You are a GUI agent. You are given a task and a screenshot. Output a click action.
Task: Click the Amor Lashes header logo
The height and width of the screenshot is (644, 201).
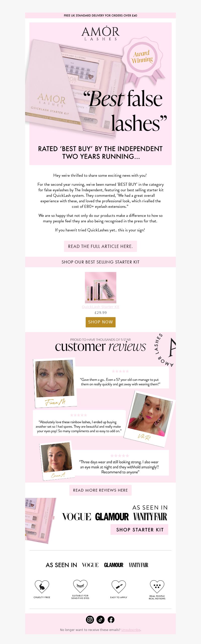click(100, 33)
